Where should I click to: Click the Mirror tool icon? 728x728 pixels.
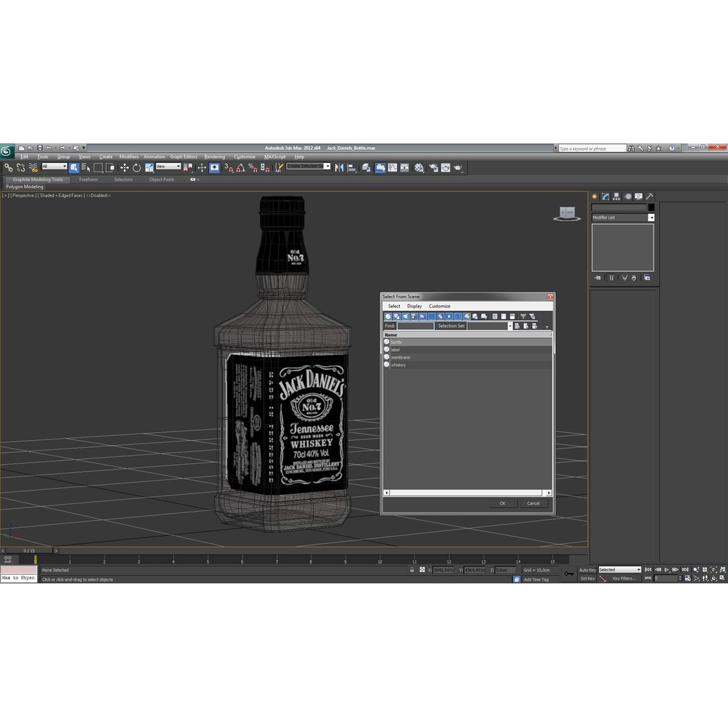click(339, 168)
